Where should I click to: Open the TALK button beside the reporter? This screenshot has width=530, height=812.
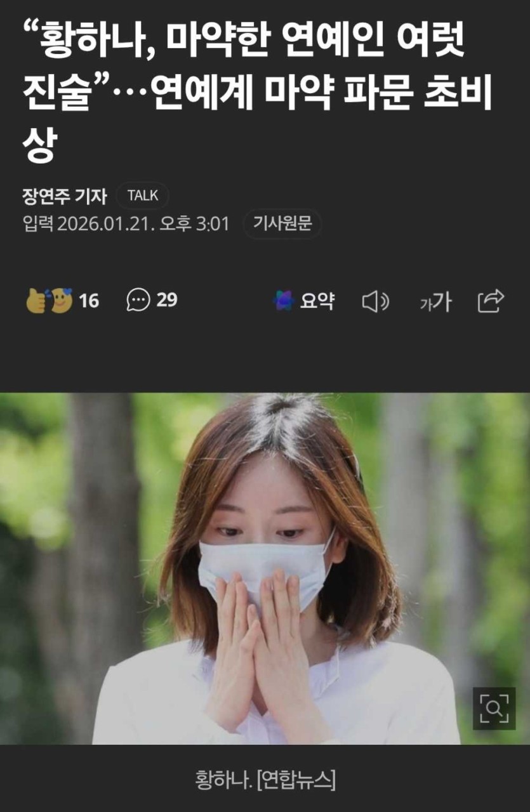(143, 195)
